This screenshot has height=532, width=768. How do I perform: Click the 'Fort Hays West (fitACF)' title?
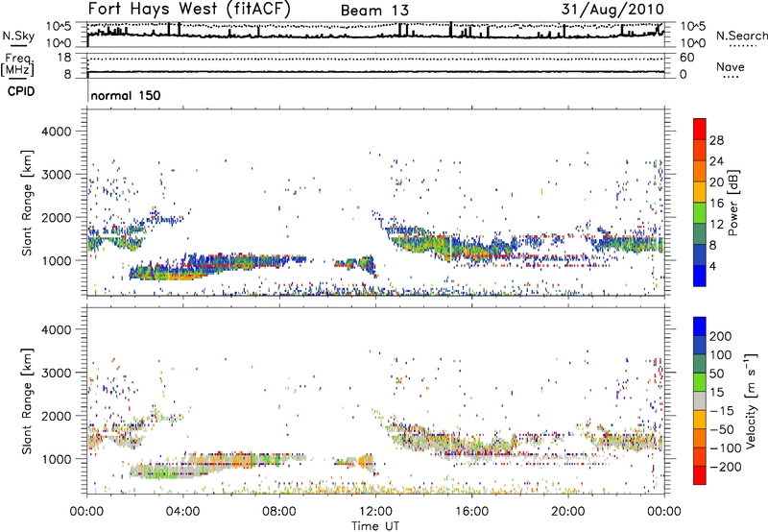tap(189, 9)
